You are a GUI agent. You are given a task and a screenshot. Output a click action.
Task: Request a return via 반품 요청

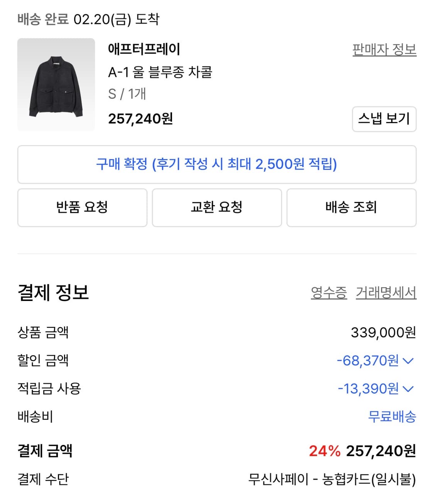point(82,207)
